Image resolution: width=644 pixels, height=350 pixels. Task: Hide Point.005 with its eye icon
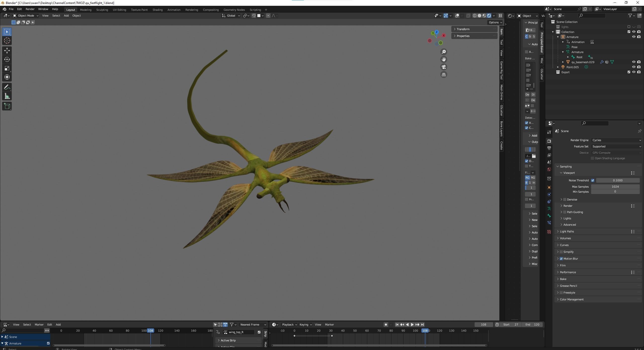tap(634, 67)
